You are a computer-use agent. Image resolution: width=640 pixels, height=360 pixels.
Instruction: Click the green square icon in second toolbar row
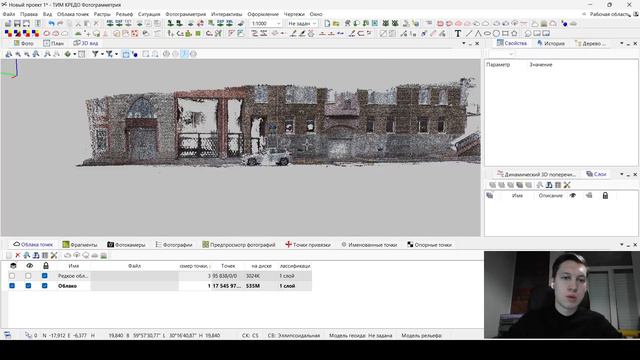tap(198, 33)
